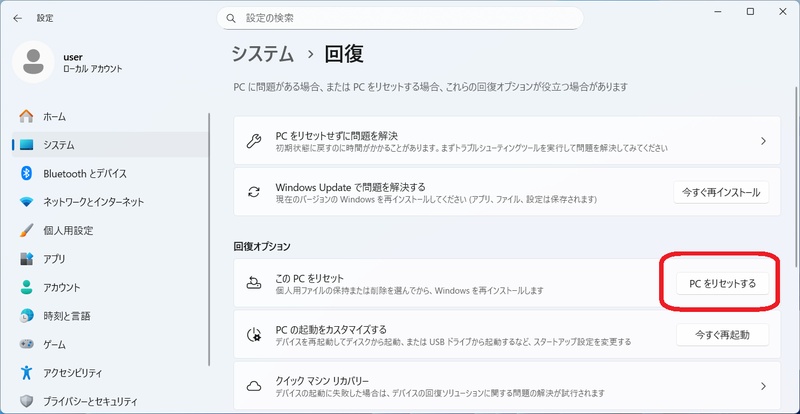Click the 今すぐ再起動 button
The height and width of the screenshot is (414, 800).
[722, 335]
